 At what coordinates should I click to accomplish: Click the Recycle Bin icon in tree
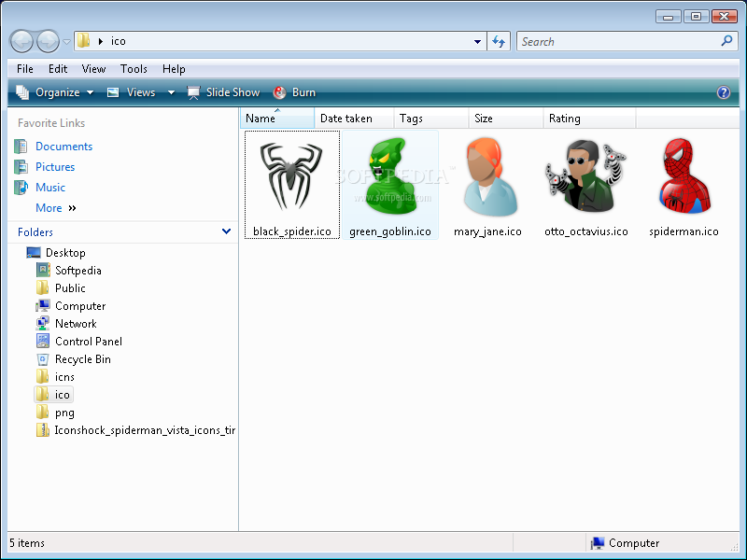coord(43,359)
